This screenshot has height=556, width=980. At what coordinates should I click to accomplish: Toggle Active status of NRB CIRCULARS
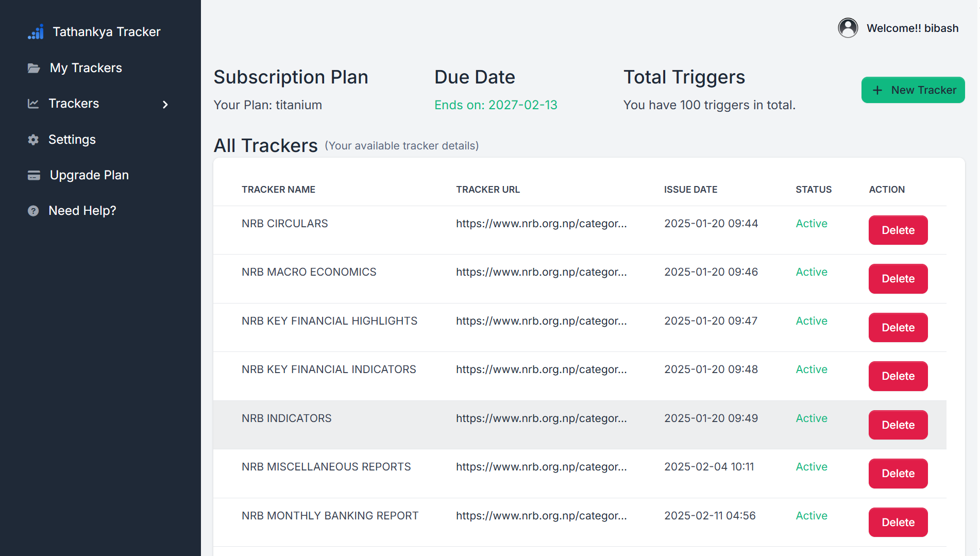pos(812,223)
